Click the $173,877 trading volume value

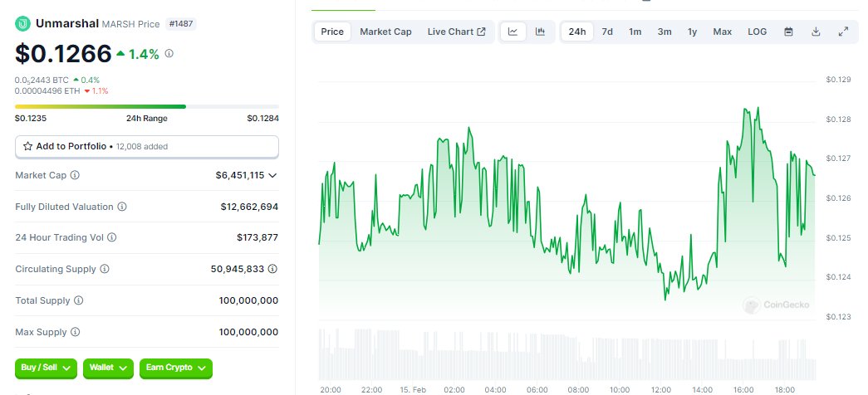257,238
